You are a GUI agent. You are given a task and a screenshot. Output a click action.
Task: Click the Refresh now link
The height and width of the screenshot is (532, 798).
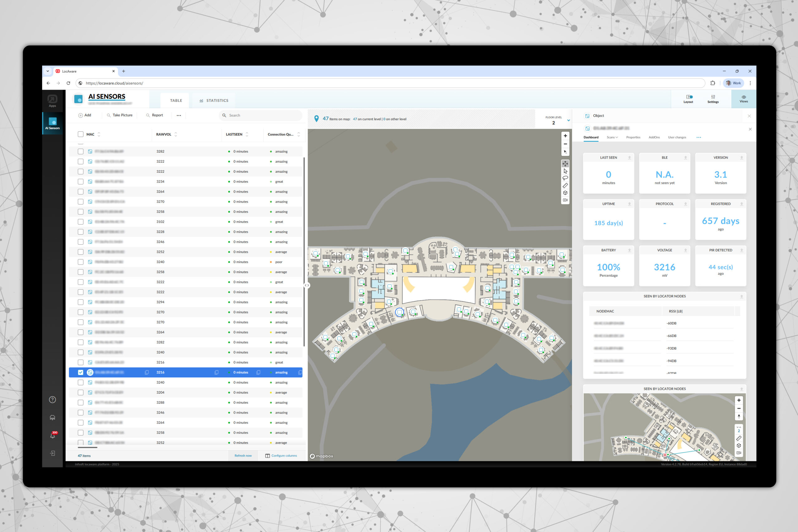[x=243, y=456]
